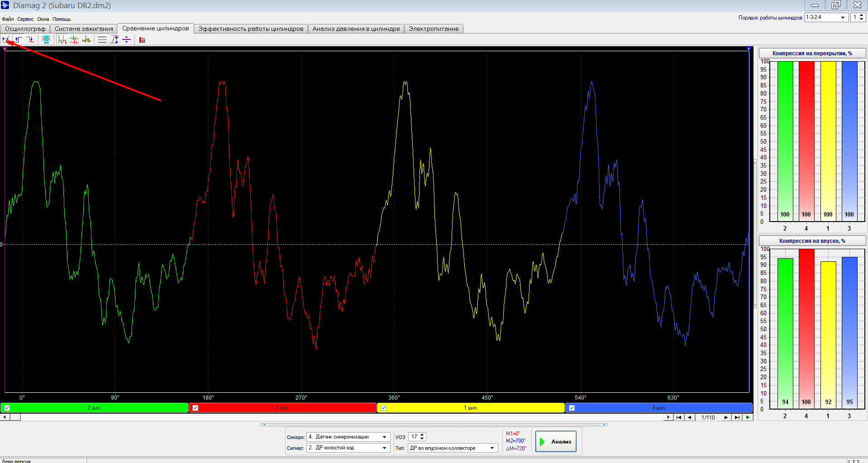Click the red 4 цил. bar label
Image resolution: width=868 pixels, height=463 pixels.
282,408
